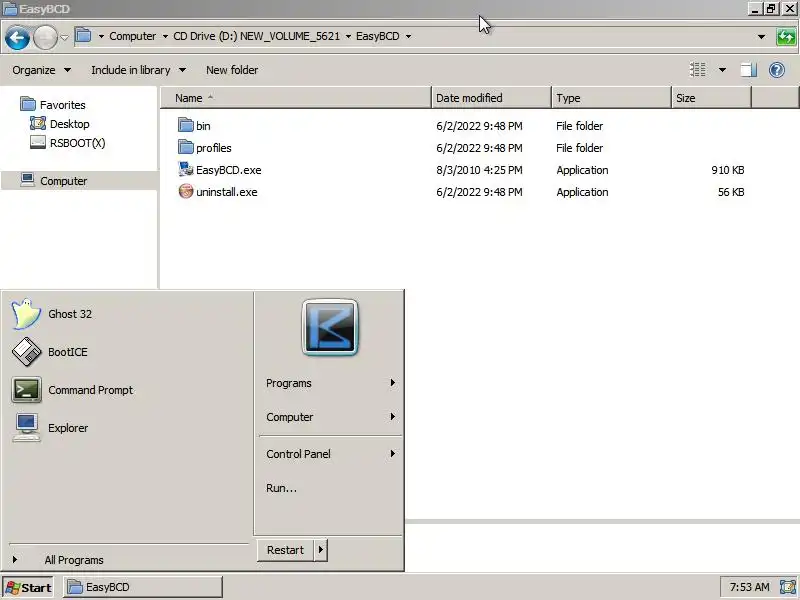This screenshot has width=800, height=600.
Task: Expand the Control Panel submenu
Action: click(330, 454)
